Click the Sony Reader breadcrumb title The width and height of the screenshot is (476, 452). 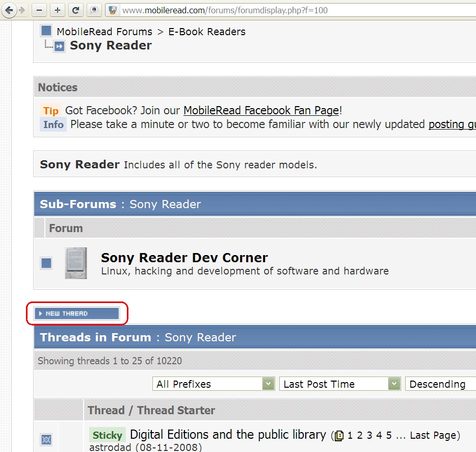[111, 45]
